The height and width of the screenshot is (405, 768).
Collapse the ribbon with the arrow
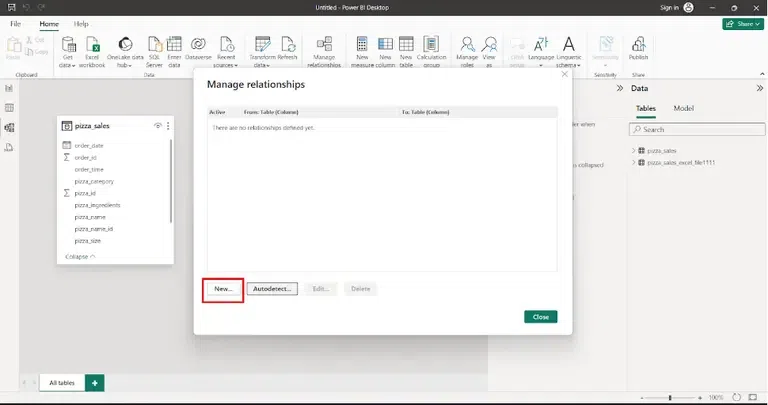click(762, 74)
